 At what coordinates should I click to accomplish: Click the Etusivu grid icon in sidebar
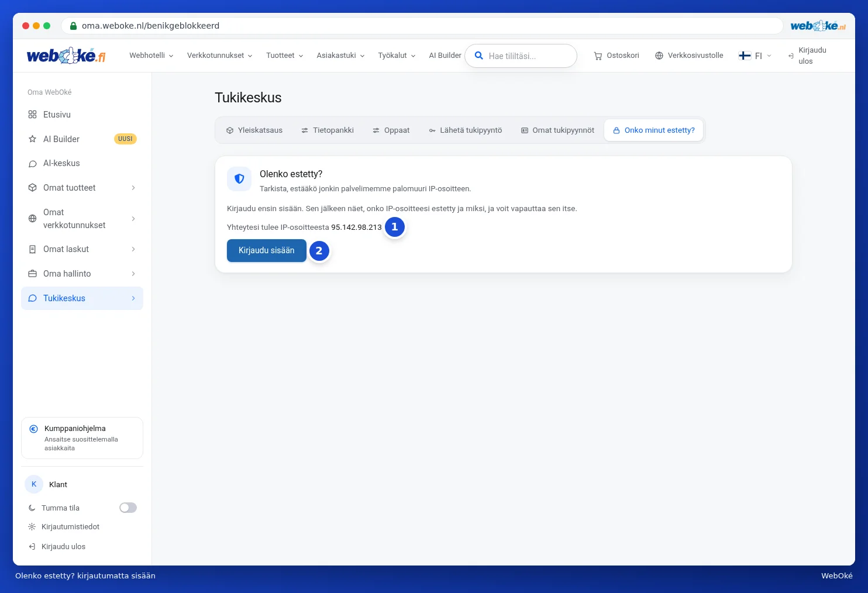pyautogui.click(x=33, y=115)
